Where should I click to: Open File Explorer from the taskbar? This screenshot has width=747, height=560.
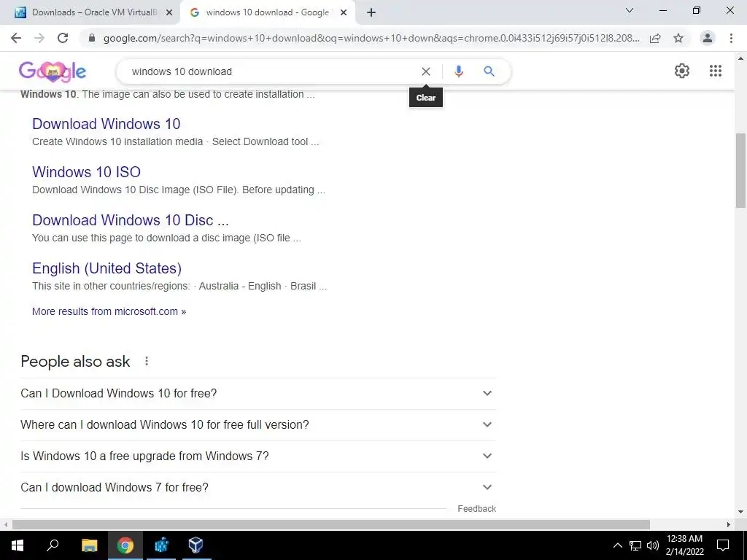[89, 545]
